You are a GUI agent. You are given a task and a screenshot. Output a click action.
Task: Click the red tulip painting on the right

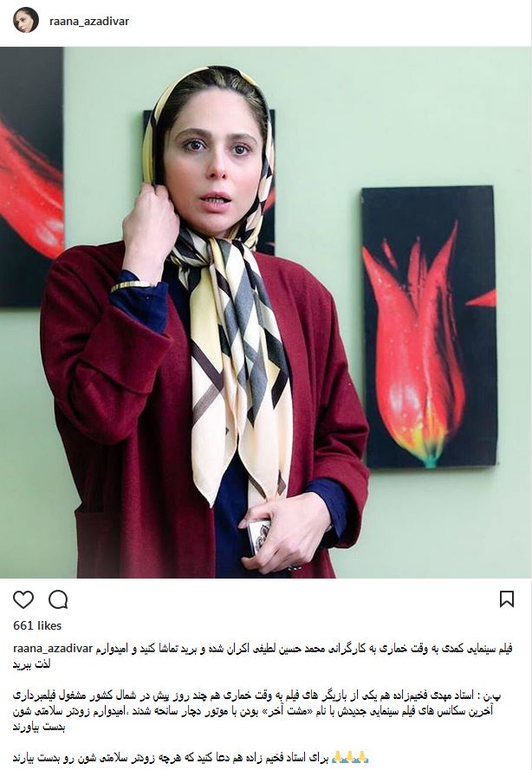[x=430, y=326]
